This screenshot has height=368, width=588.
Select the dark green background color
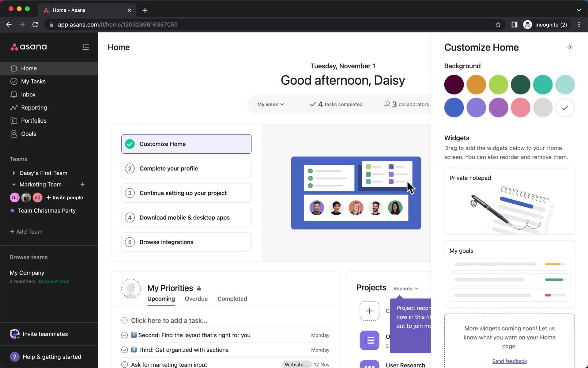pos(521,85)
